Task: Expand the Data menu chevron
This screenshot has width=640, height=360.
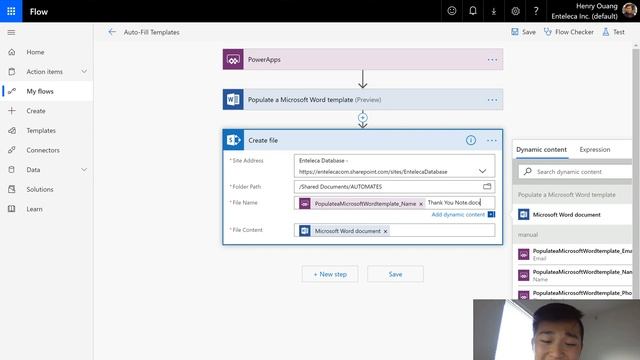Action: pyautogui.click(x=84, y=169)
